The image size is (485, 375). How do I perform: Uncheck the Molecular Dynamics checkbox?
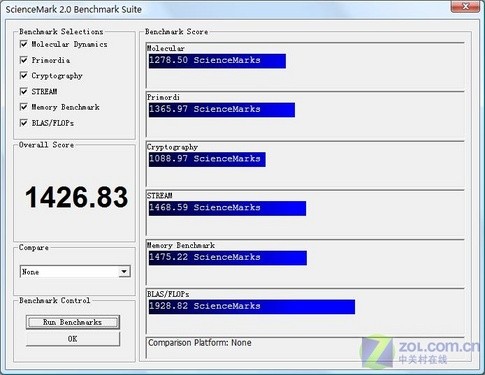tap(24, 44)
